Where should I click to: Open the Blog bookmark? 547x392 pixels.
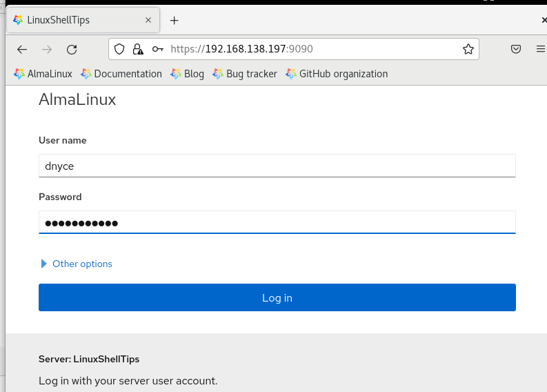click(188, 74)
